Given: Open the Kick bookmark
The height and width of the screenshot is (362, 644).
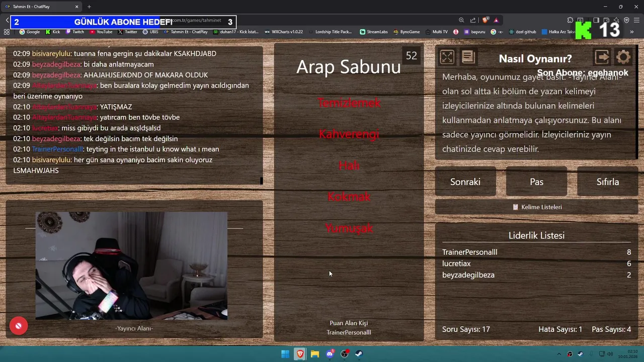Looking at the screenshot, I should [x=53, y=32].
